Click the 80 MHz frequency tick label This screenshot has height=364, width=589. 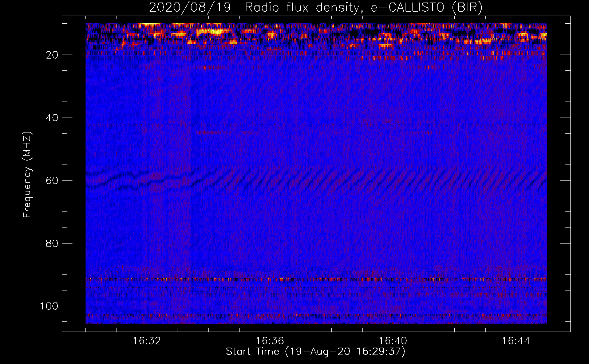pyautogui.click(x=52, y=244)
